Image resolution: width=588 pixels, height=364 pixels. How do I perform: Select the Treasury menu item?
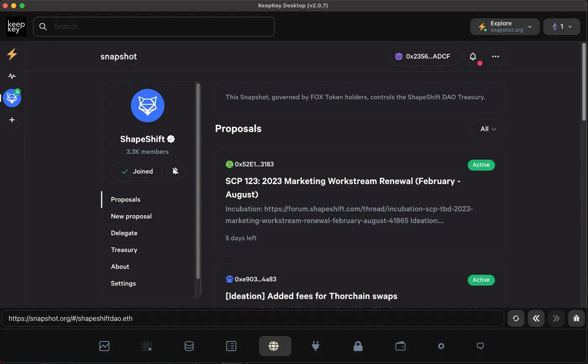pyautogui.click(x=124, y=250)
